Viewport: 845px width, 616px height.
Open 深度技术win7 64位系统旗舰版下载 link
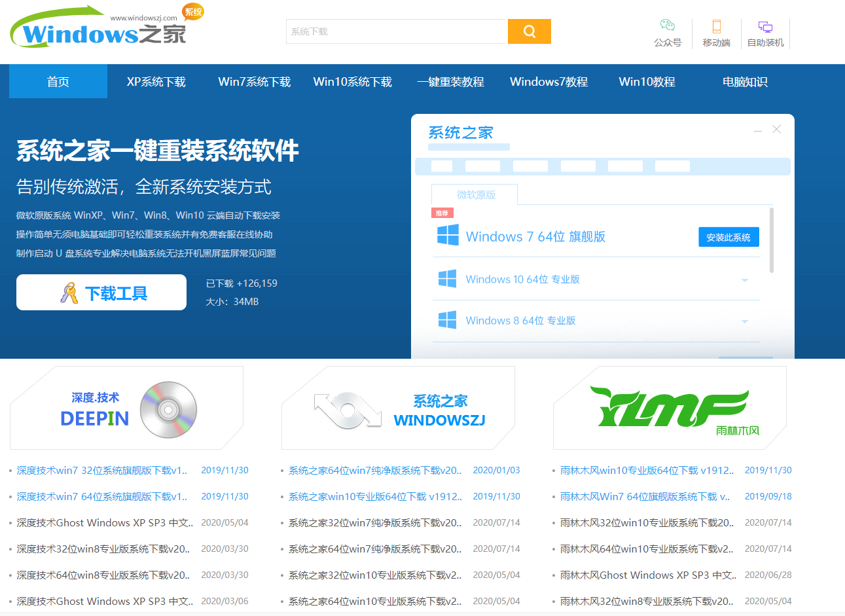pyautogui.click(x=102, y=496)
